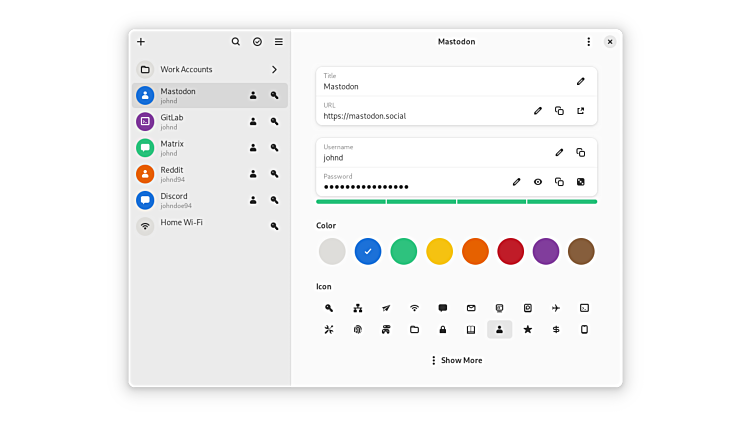
Task: Open the password generator icon
Action: point(580,182)
